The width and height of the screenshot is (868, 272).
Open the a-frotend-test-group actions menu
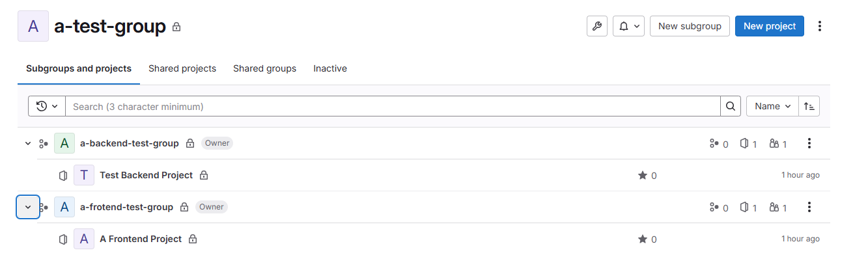(x=809, y=207)
